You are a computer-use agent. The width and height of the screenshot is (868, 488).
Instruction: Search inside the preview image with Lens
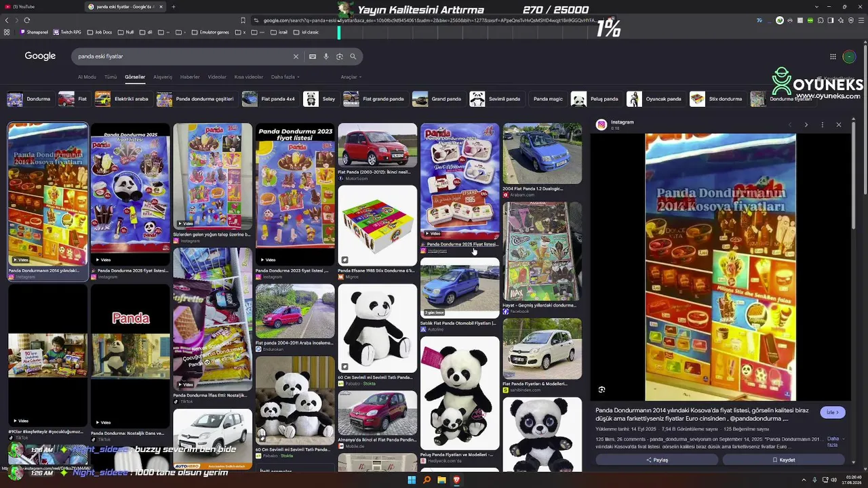pos(601,390)
